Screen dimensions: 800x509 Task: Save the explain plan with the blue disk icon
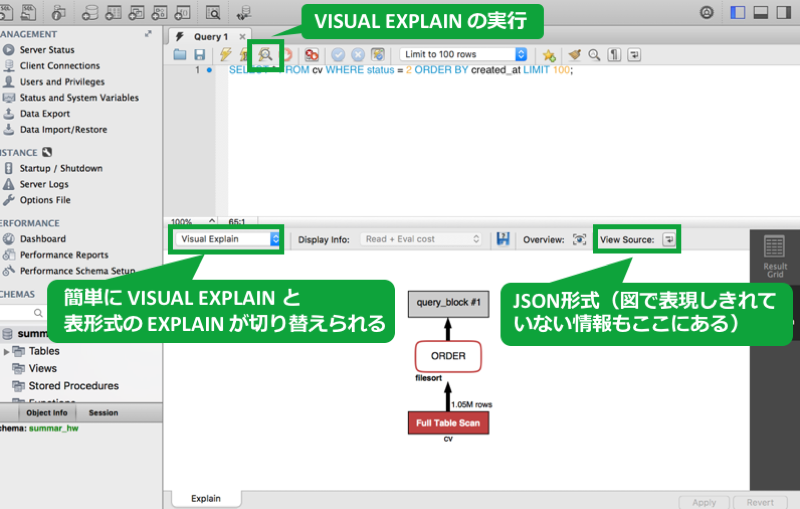(503, 240)
